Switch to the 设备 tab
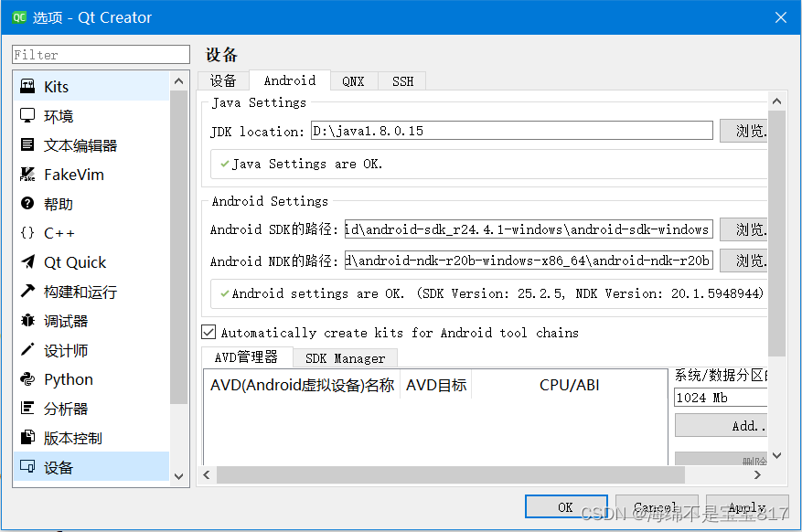The height and width of the screenshot is (532, 802). tap(223, 80)
